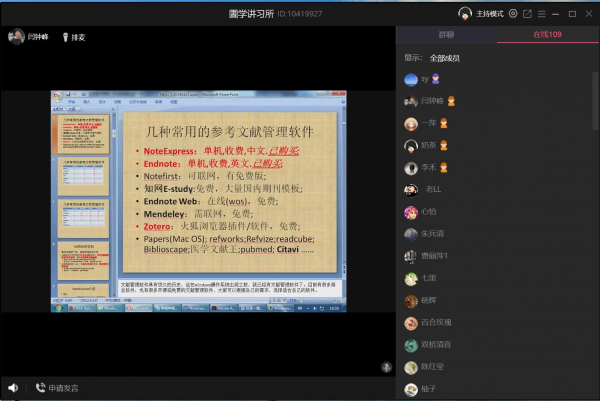The height and width of the screenshot is (401, 600).
Task: Click 心怡's colorful avatar
Action: (411, 212)
